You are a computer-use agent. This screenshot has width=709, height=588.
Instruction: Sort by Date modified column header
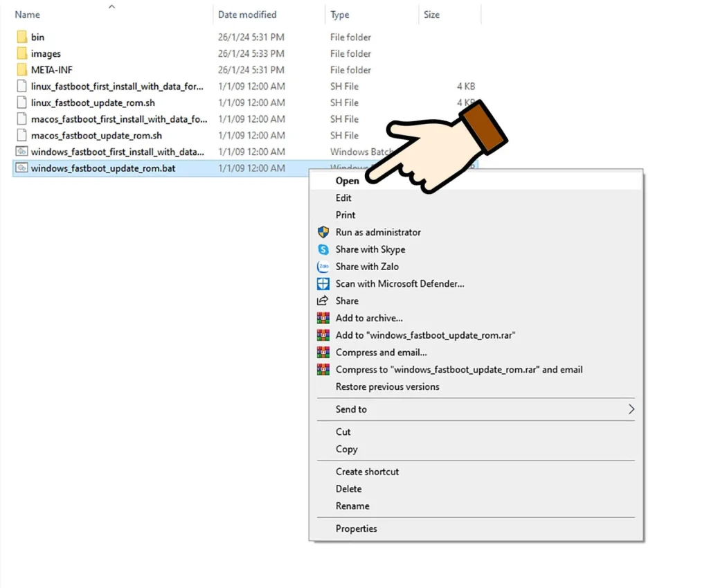coord(247,15)
